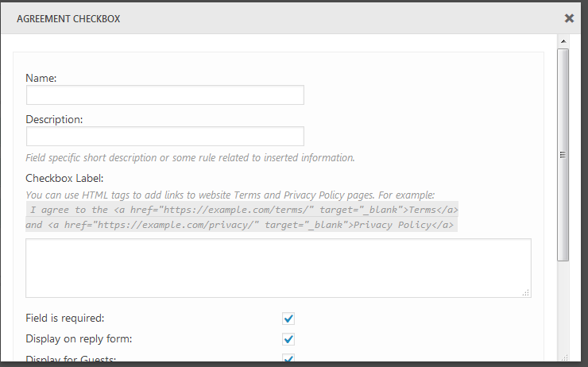Screen dimensions: 588x367
Task: Uncheck Display on reply form checkbox
Action: click(x=288, y=339)
